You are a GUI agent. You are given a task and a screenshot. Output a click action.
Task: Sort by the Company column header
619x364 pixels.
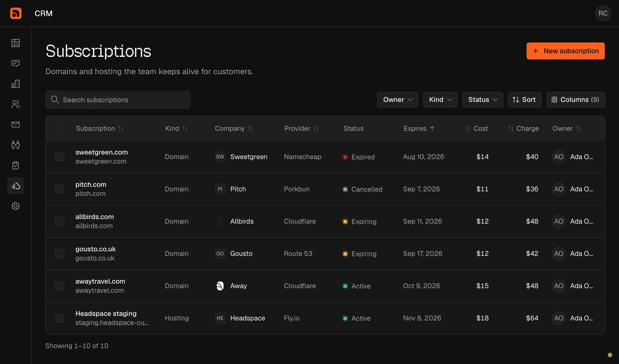pyautogui.click(x=234, y=129)
